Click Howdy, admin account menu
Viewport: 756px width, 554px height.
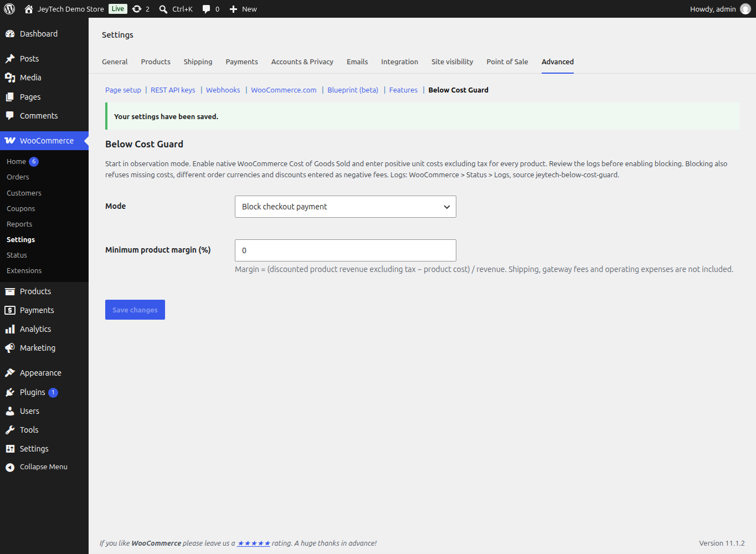pos(720,9)
